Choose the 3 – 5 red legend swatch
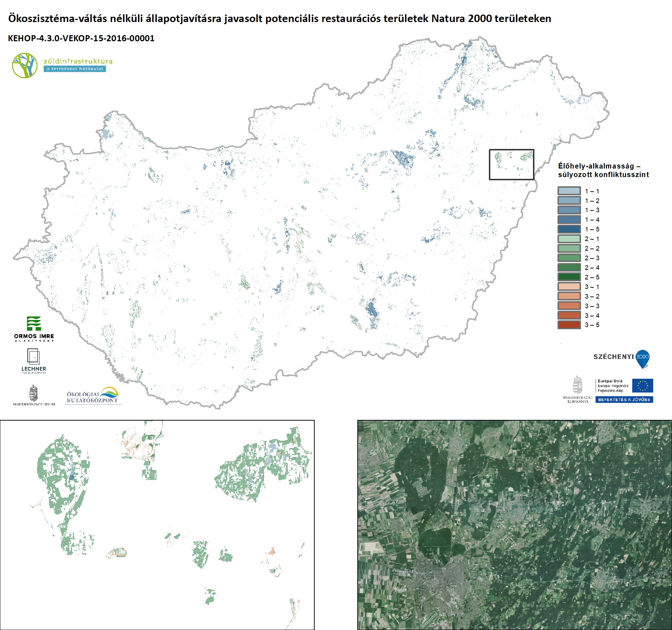This screenshot has height=630, width=672. (x=569, y=325)
